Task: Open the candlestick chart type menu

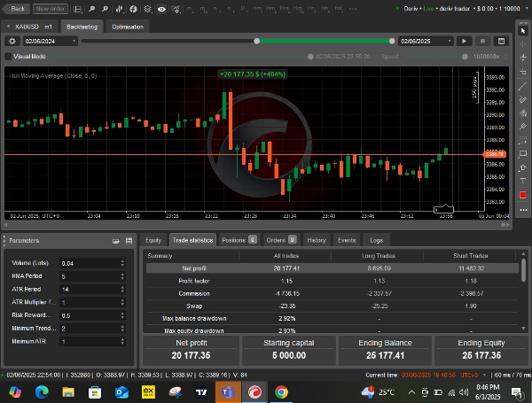Action: point(119,9)
